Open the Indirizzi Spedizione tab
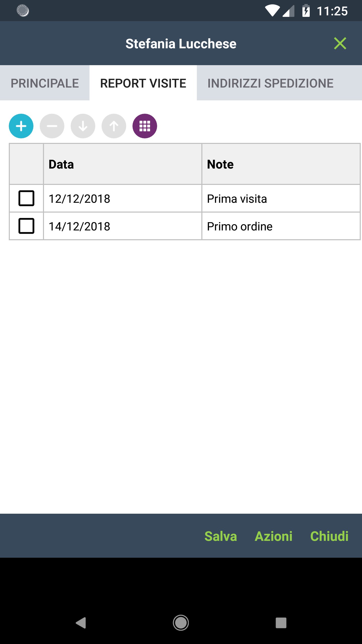Image resolution: width=362 pixels, height=644 pixels. pyautogui.click(x=270, y=83)
